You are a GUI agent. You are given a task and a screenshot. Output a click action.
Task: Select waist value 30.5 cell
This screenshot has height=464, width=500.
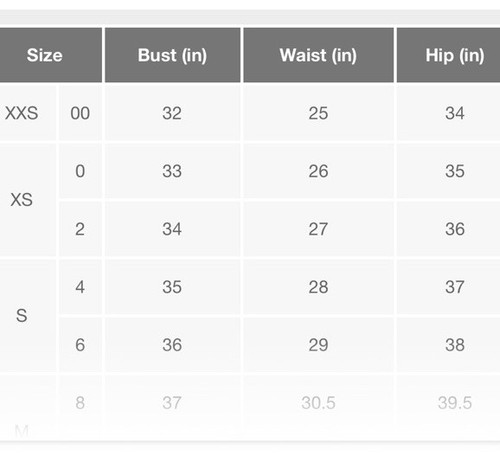pos(318,403)
